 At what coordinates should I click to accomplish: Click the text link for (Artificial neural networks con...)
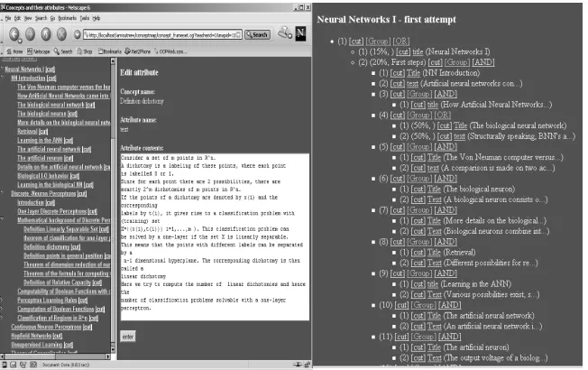point(412,83)
